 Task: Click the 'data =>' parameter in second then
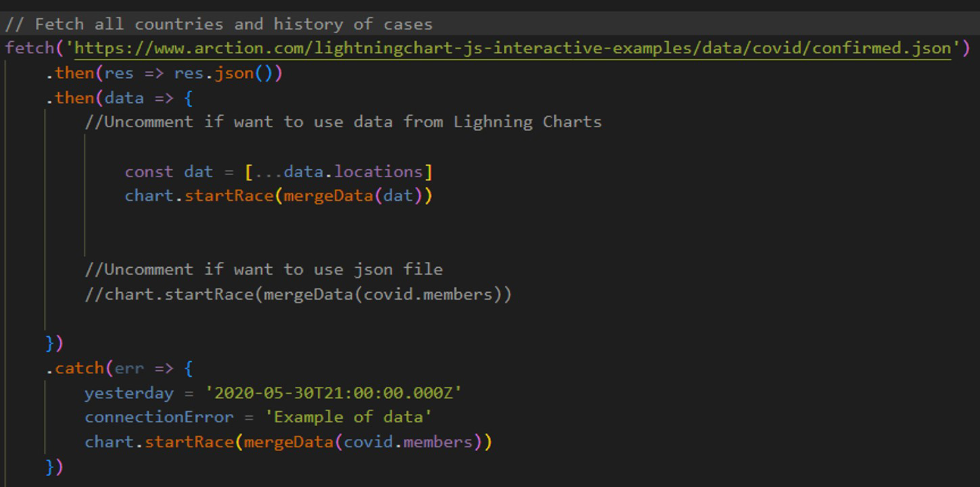(139, 98)
